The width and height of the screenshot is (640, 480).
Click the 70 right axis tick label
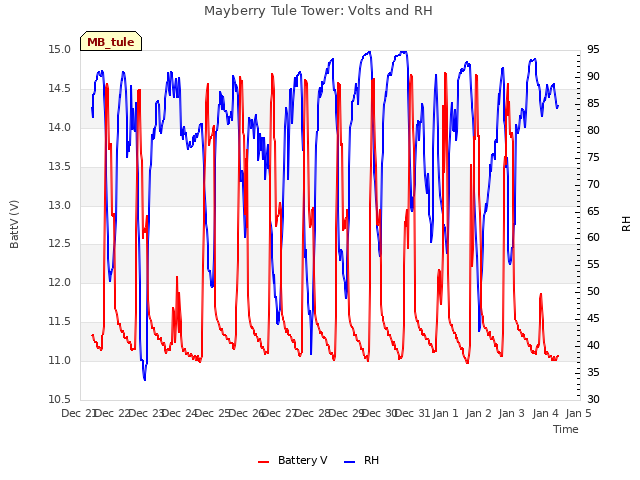pyautogui.click(x=593, y=184)
